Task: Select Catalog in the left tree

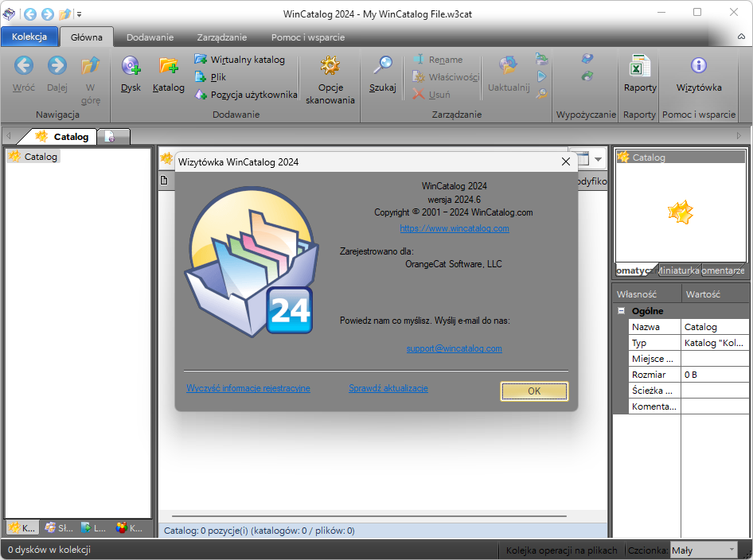Action: 33,157
